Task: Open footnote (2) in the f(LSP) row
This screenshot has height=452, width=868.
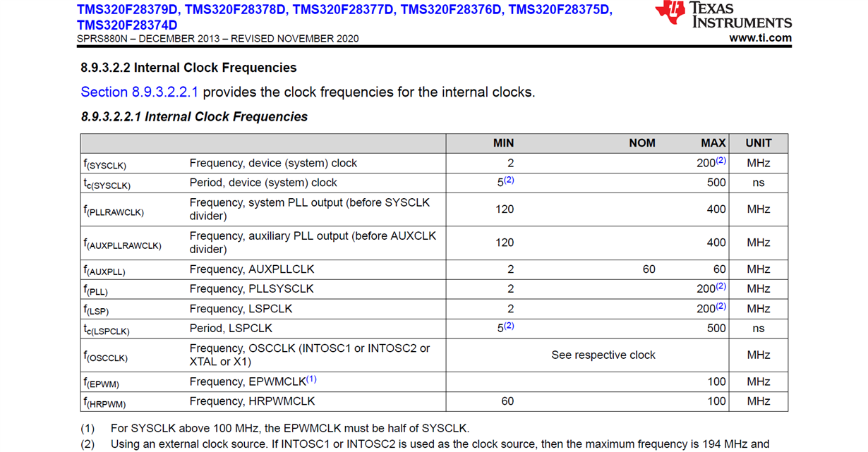Action: pos(721,306)
